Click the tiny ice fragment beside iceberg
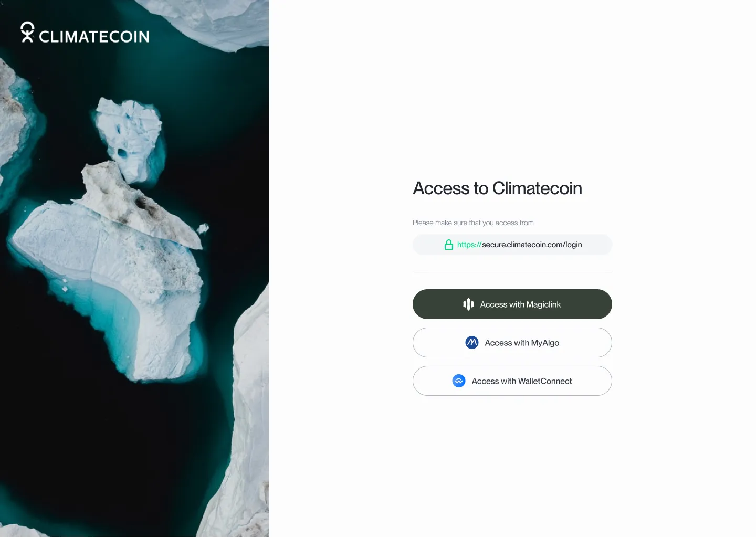756x538 pixels. [203, 228]
